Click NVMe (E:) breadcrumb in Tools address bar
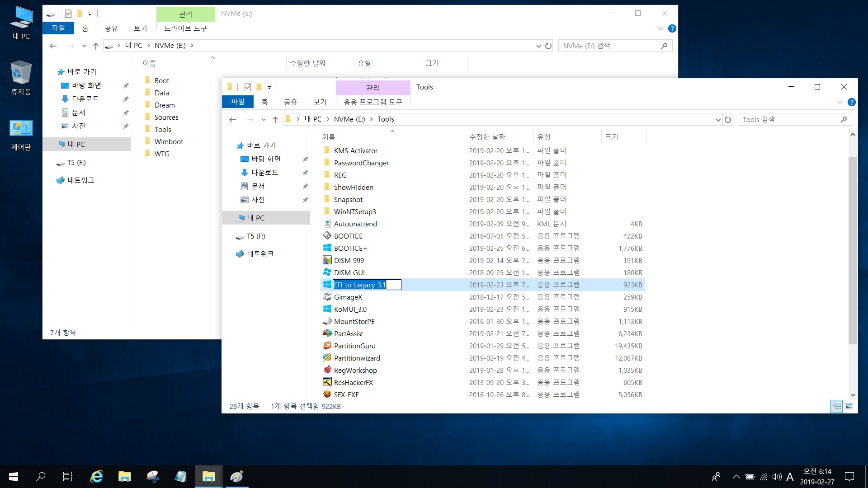This screenshot has height=488, width=868. coord(349,119)
